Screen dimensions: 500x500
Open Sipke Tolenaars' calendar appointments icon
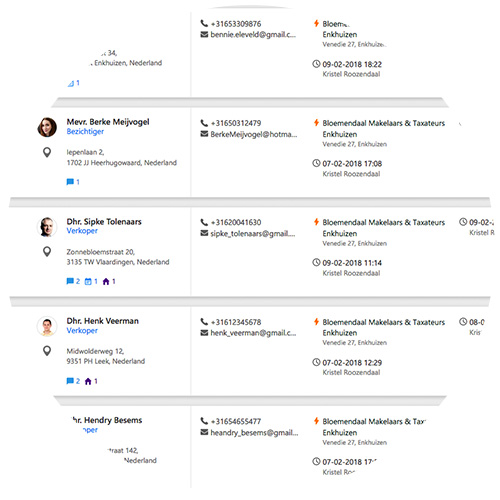(x=88, y=281)
